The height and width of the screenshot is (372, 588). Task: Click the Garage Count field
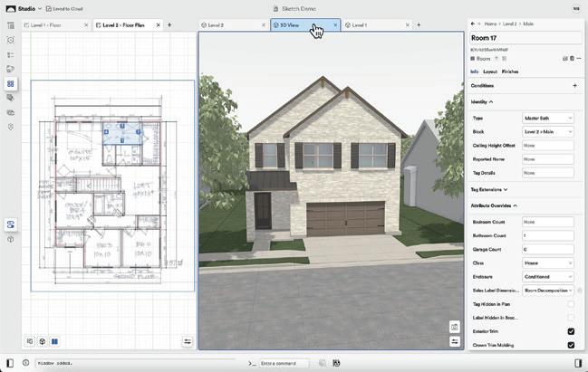point(548,249)
